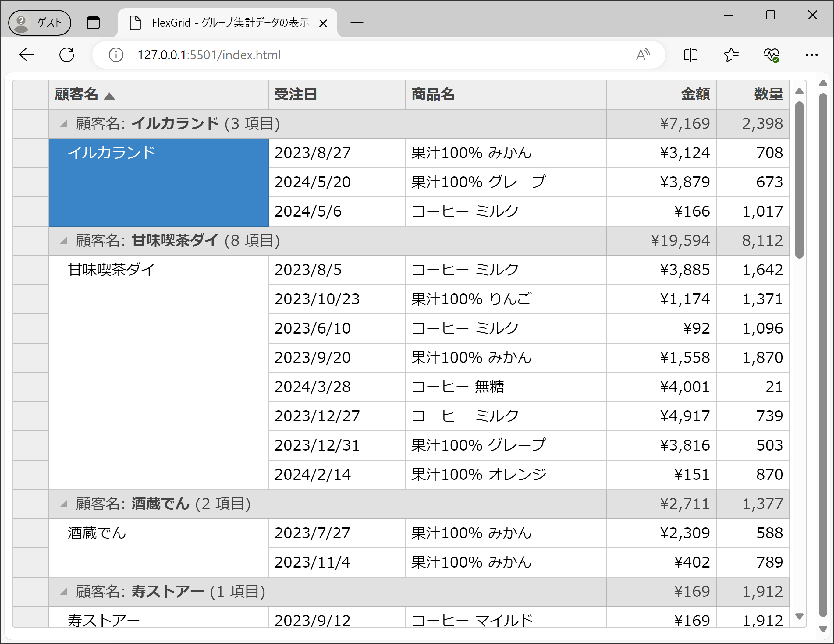The image size is (834, 644).
Task: Click the browser back arrow
Action: [26, 55]
